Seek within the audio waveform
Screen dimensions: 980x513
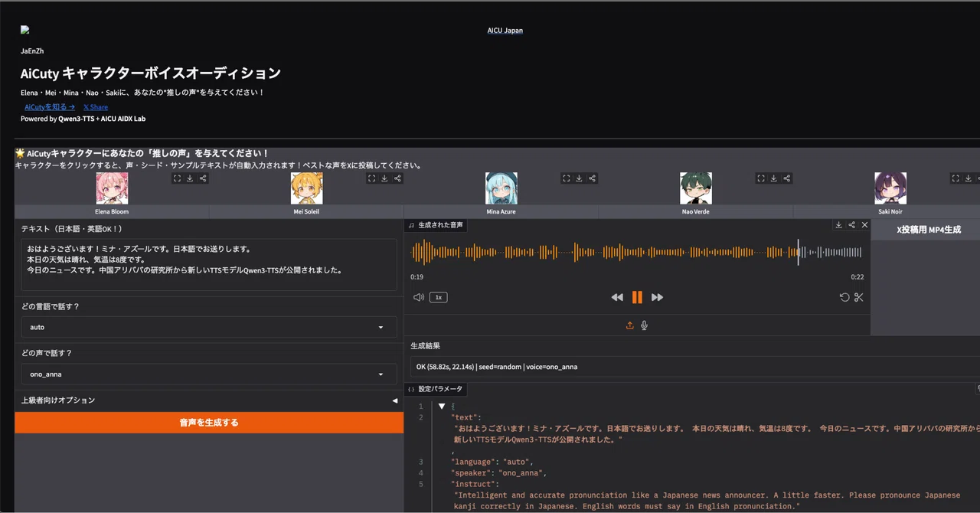pyautogui.click(x=637, y=252)
